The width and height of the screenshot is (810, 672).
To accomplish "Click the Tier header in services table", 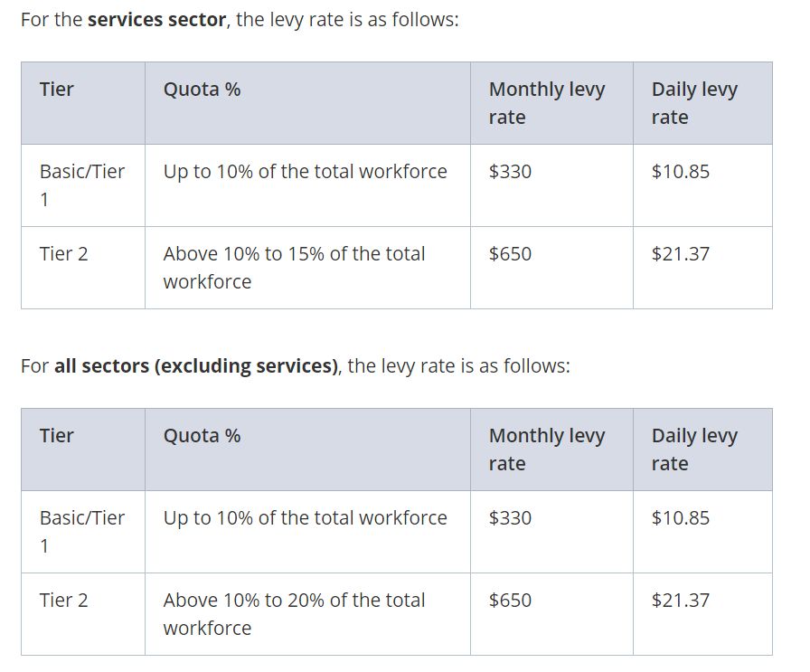I will (57, 90).
